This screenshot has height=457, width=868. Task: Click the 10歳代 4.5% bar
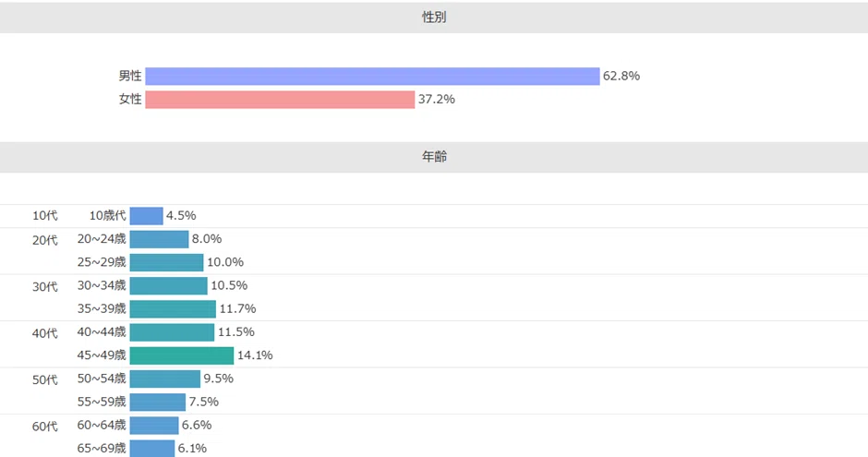[147, 216]
